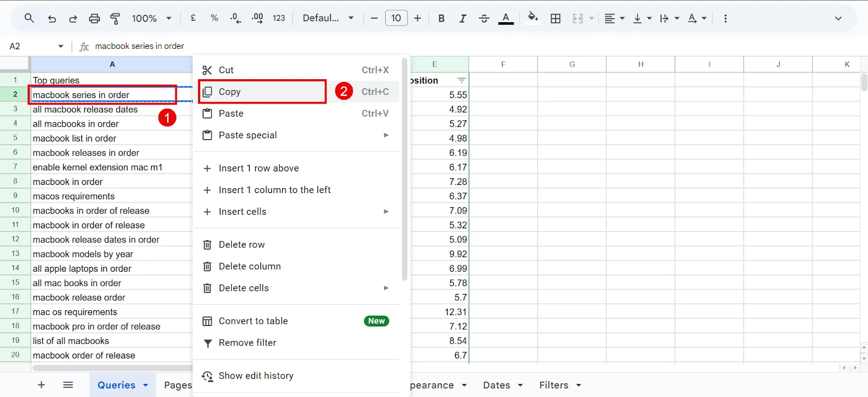This screenshot has height=397, width=868.
Task: Click the Merge cells icon
Action: click(578, 18)
